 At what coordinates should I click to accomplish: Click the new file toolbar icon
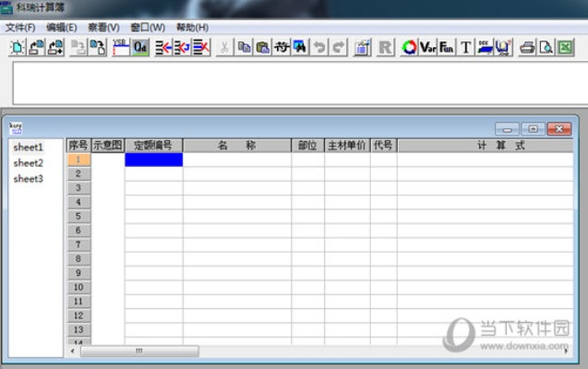point(17,47)
